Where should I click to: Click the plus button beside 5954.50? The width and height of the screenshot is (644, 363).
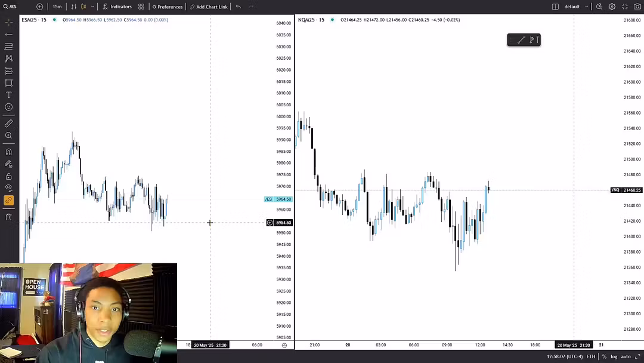click(x=270, y=223)
